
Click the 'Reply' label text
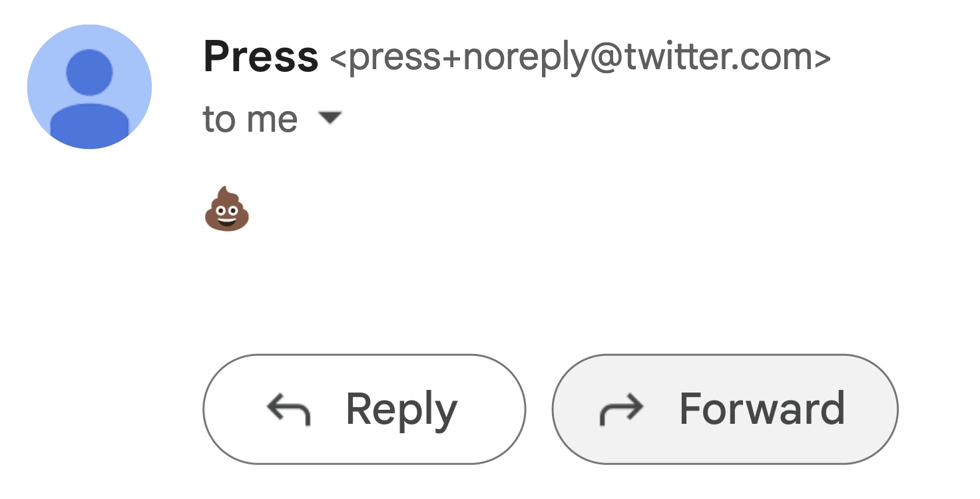coord(401,411)
